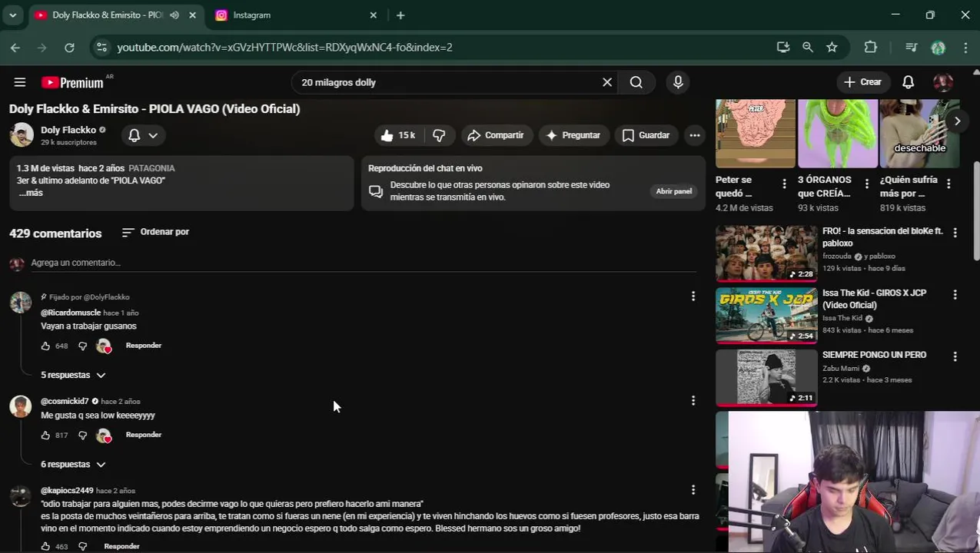Open options for SIEMPRE PONGO UN PERO
The height and width of the screenshot is (553, 980).
tap(955, 356)
